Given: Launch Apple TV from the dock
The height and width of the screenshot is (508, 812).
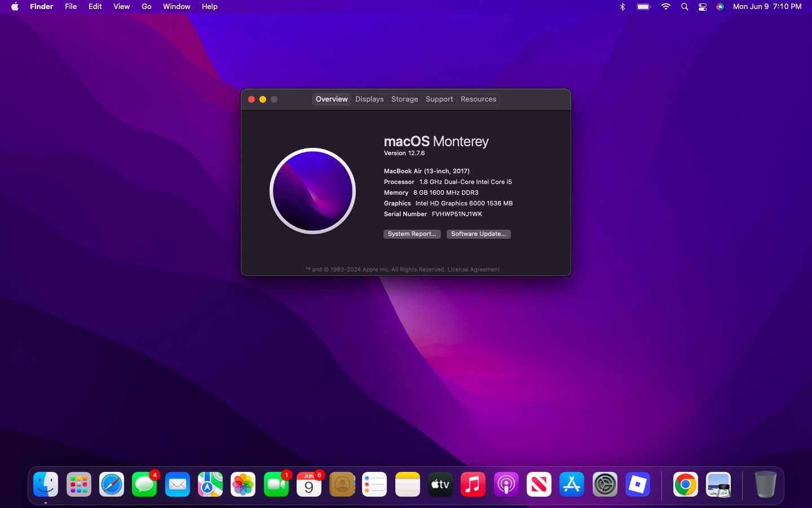Looking at the screenshot, I should pyautogui.click(x=440, y=484).
